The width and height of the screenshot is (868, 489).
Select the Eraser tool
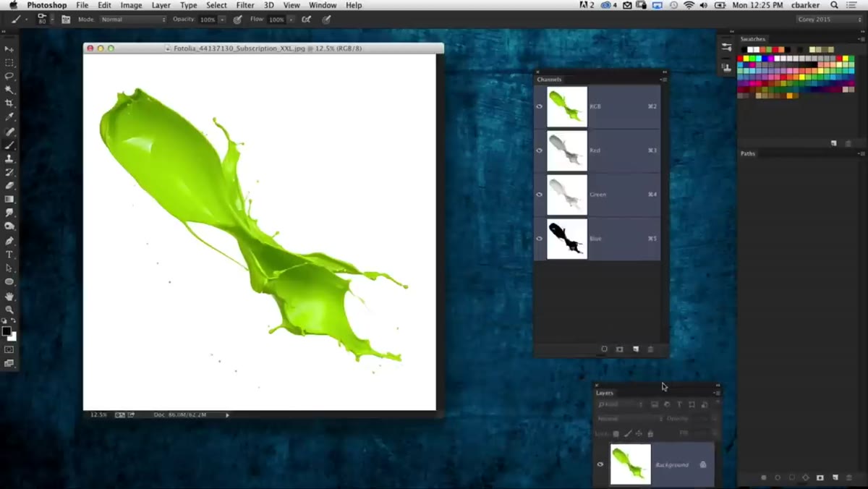coord(9,186)
